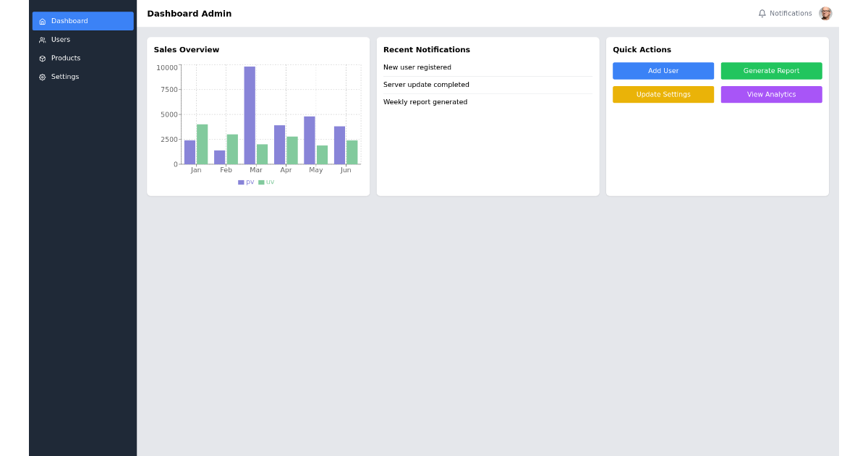The image size is (868, 456).
Task: Toggle the uv series in chart legend
Action: 265,182
